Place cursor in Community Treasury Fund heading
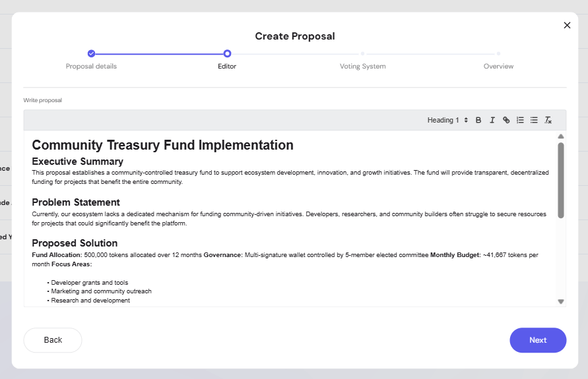Screen dimensions: 588x379 (x=162, y=145)
